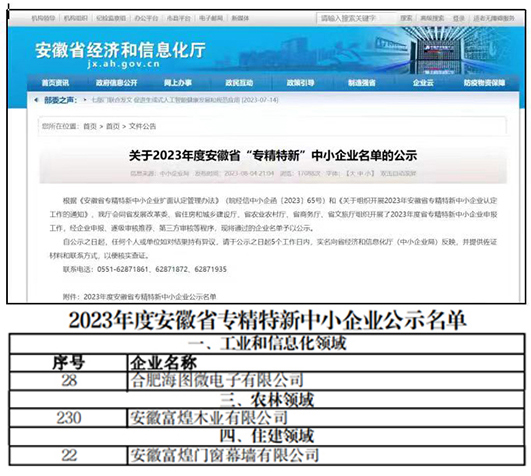The height and width of the screenshot is (476, 531).
Task: Open the 首页资讯 navigation tab
Action: tap(55, 83)
